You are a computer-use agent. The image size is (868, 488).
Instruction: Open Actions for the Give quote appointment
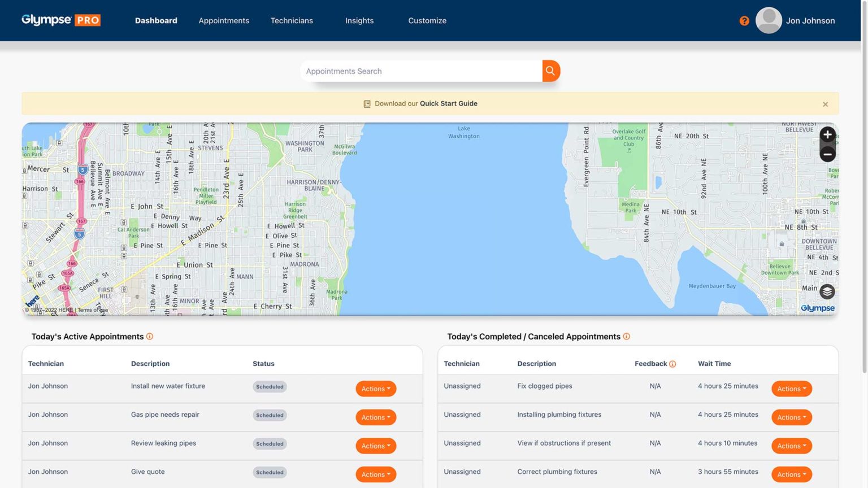tap(375, 474)
